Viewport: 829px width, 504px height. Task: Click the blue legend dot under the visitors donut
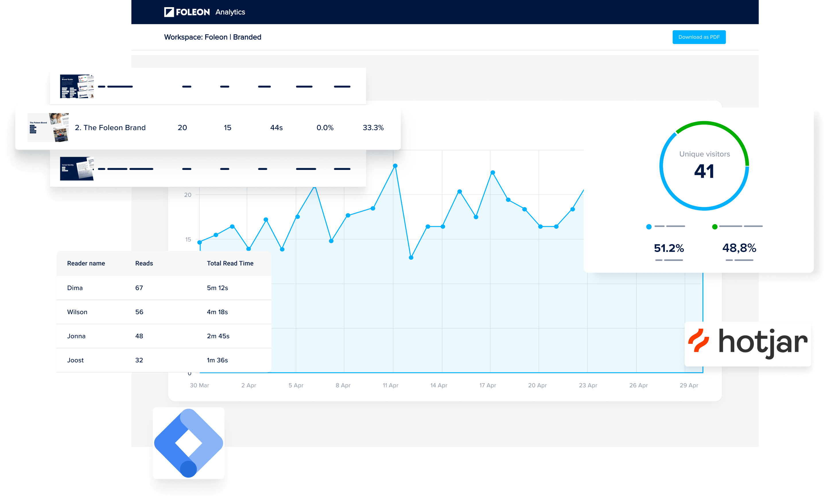point(649,227)
